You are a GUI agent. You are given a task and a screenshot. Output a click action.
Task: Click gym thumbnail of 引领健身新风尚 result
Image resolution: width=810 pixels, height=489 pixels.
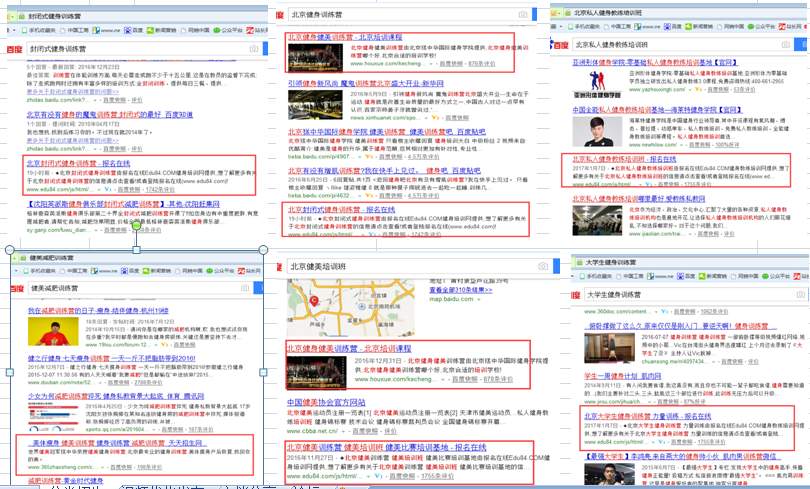[315, 105]
